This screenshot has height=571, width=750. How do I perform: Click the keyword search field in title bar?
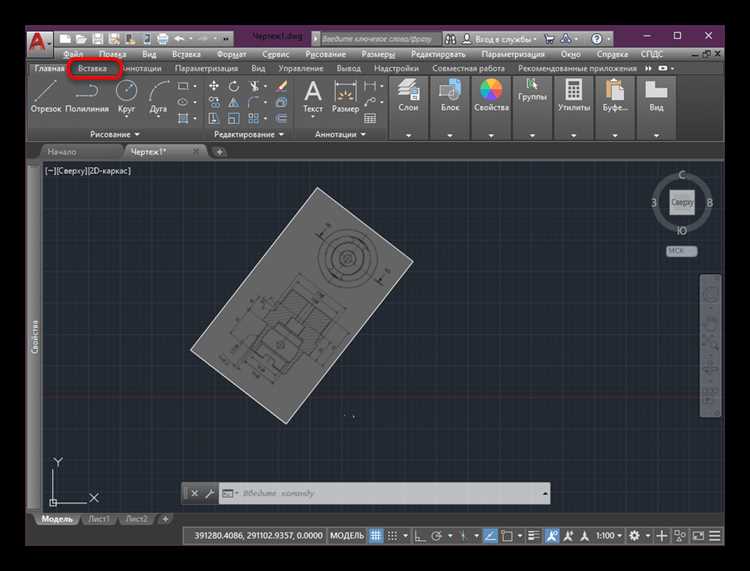click(x=379, y=39)
